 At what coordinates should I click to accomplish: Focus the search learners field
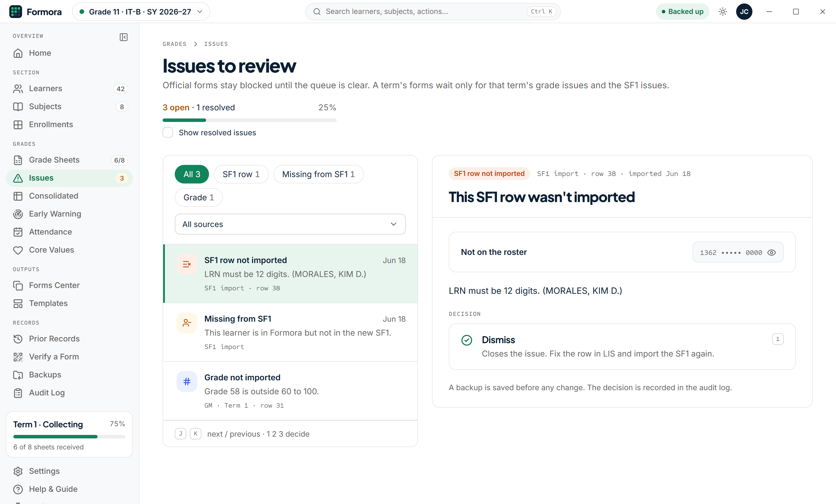coord(433,12)
